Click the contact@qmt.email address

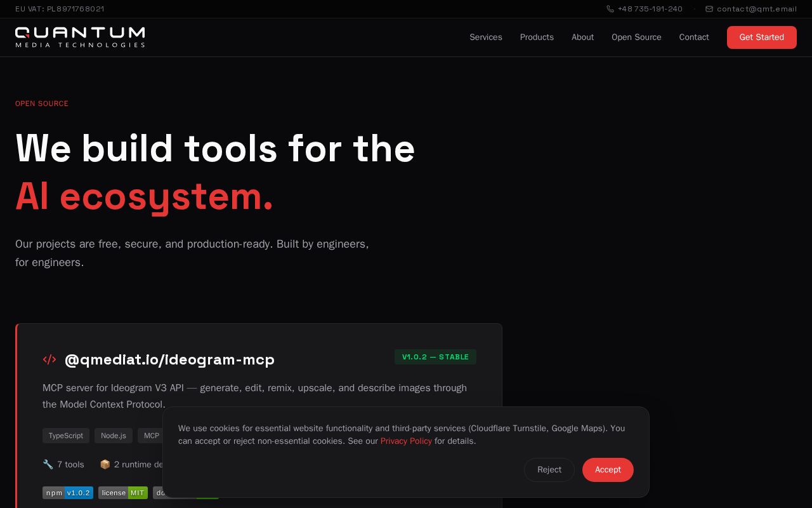click(x=757, y=9)
